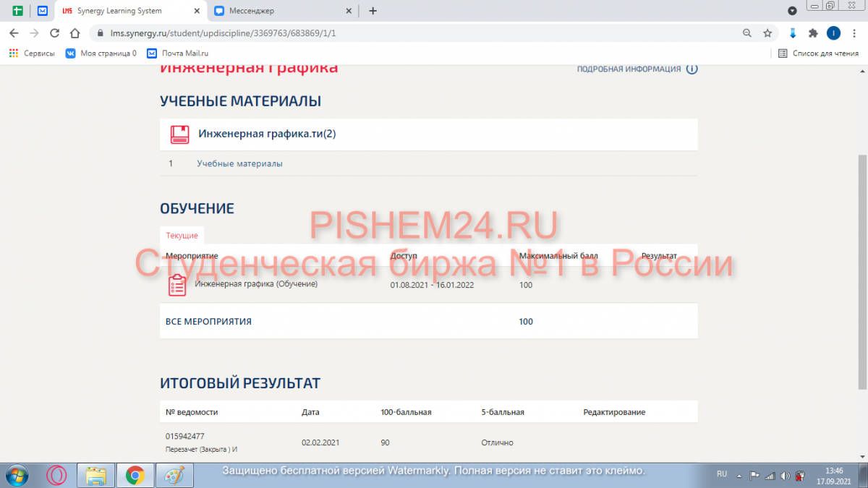Open the browser extensions puzzle icon
This screenshot has width=868, height=488.
click(813, 33)
